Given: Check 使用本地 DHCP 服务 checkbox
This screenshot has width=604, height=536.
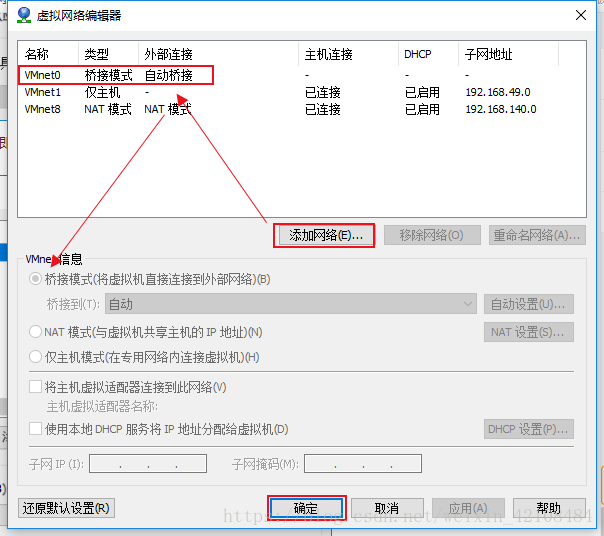Looking at the screenshot, I should [x=35, y=429].
